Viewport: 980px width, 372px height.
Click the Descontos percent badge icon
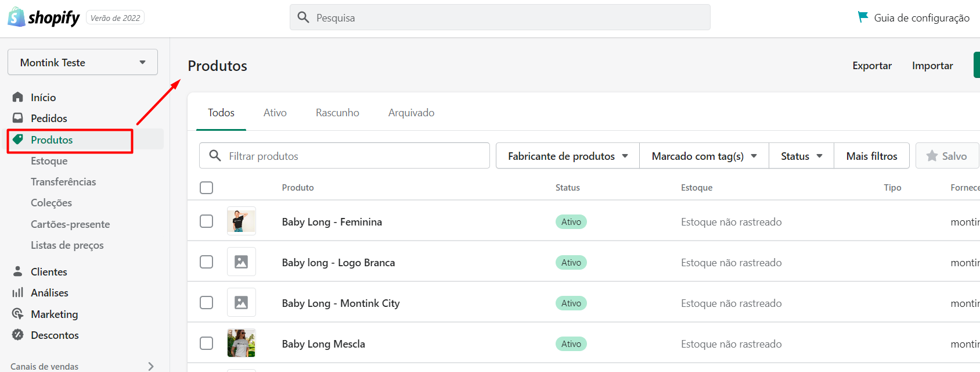18,335
